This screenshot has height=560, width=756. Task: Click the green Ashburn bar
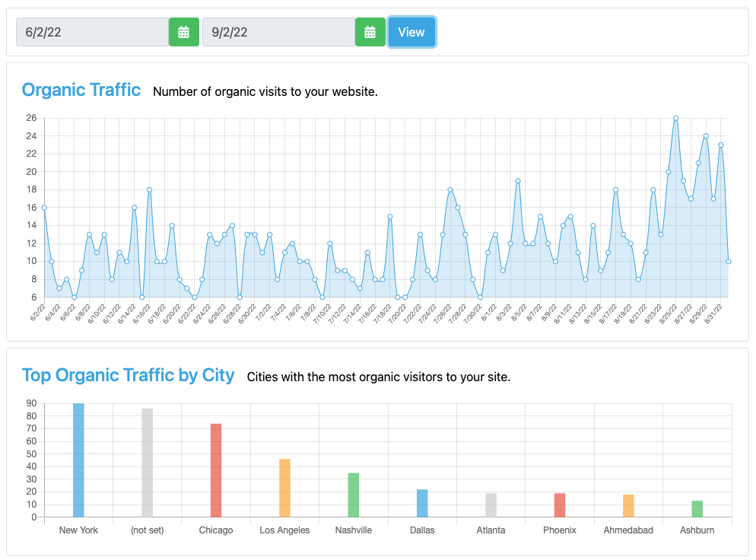click(x=697, y=509)
